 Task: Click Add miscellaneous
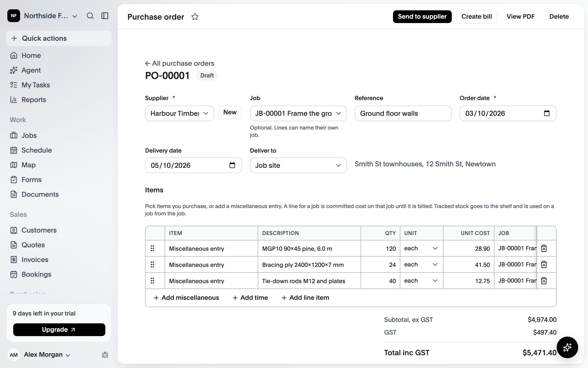click(x=186, y=298)
